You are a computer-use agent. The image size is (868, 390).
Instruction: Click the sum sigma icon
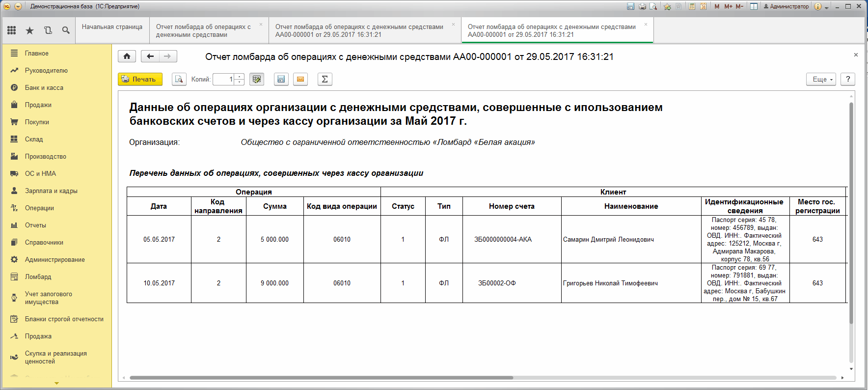[x=325, y=79]
